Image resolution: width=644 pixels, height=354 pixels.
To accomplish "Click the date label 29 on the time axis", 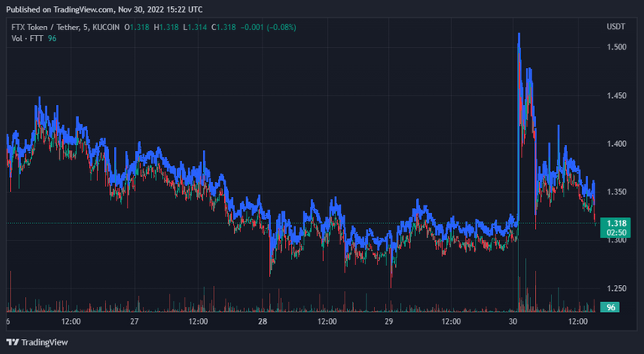I will point(389,321).
